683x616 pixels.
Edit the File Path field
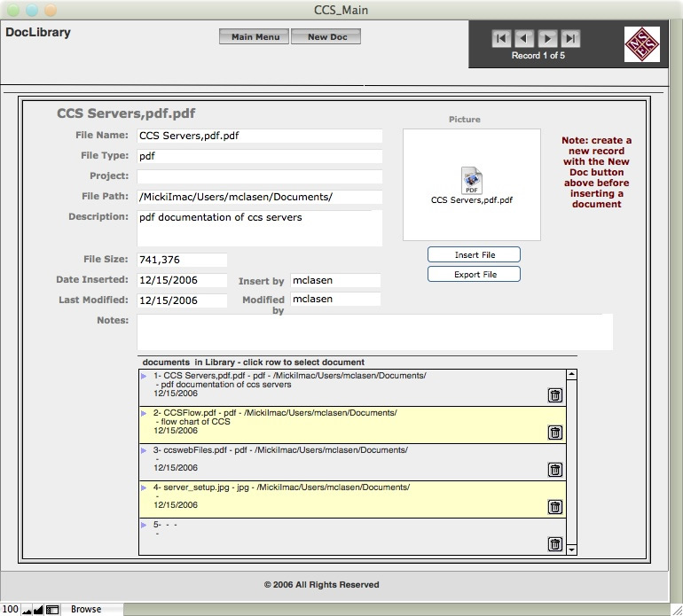click(260, 197)
